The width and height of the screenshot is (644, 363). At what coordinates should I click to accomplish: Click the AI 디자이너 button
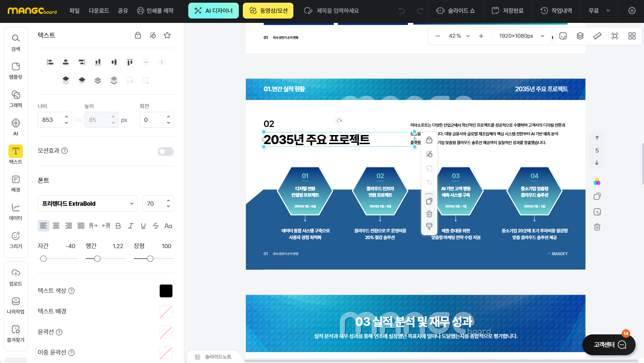(x=213, y=11)
